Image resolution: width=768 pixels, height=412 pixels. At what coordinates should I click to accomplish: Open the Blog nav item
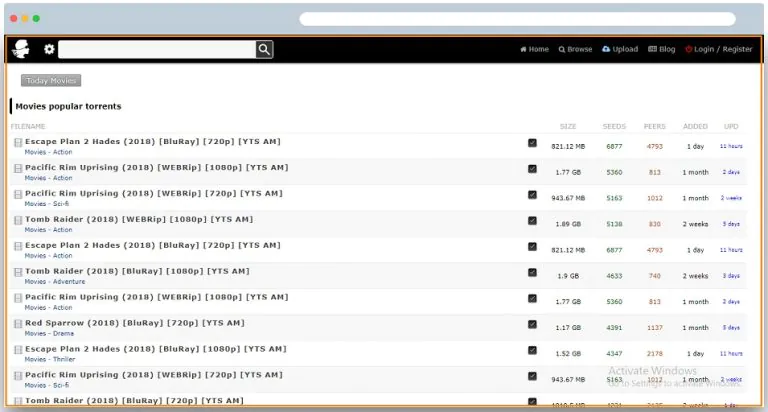[661, 49]
